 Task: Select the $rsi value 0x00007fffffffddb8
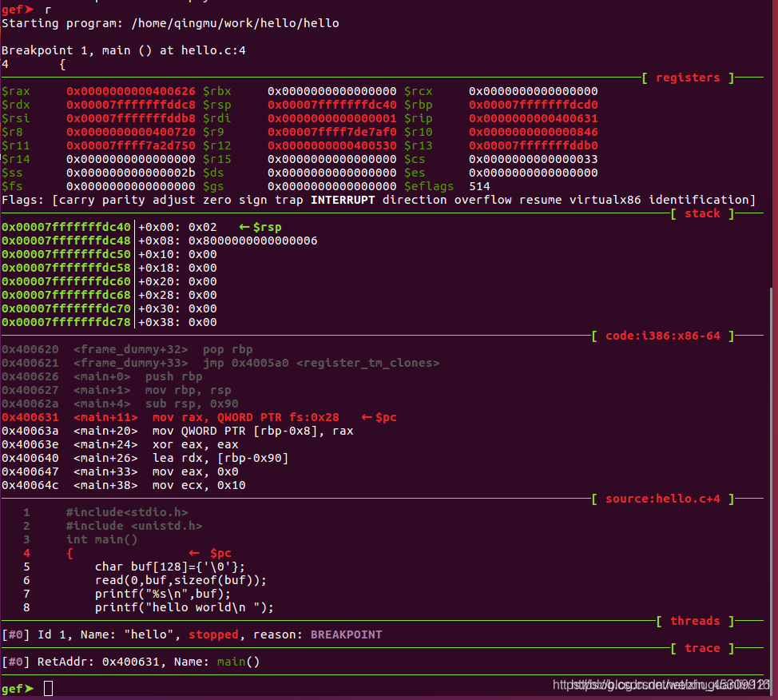point(131,118)
